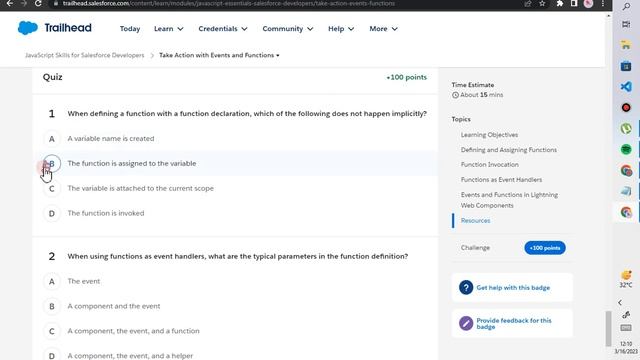Click the Trailhead cloud logo

point(28,28)
